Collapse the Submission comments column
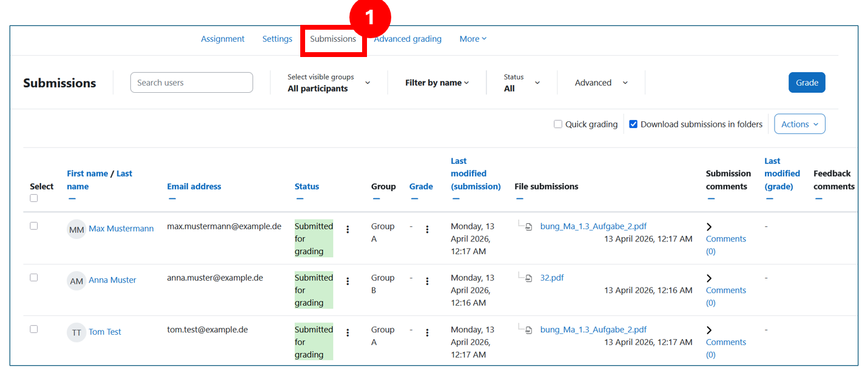Image resolution: width=868 pixels, height=373 pixels. (x=711, y=199)
